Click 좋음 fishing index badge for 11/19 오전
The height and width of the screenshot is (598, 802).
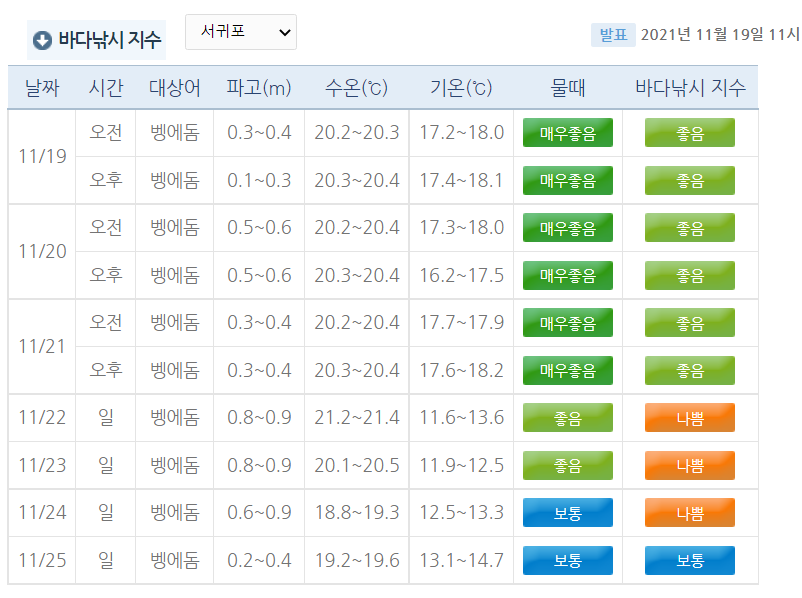[690, 132]
